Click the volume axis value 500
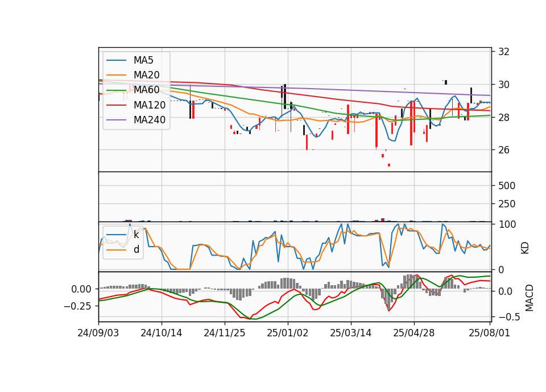Screen dimensions: 546x392 click(x=507, y=186)
